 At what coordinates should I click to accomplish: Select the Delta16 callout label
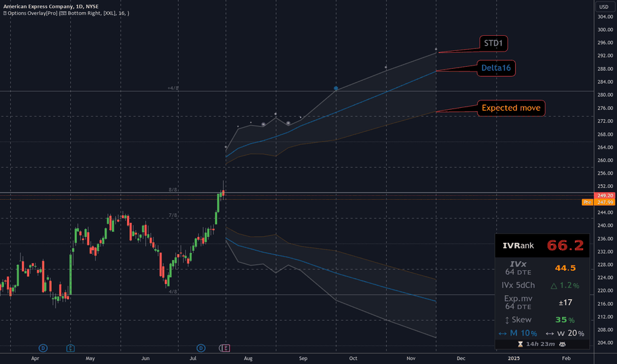coord(496,68)
